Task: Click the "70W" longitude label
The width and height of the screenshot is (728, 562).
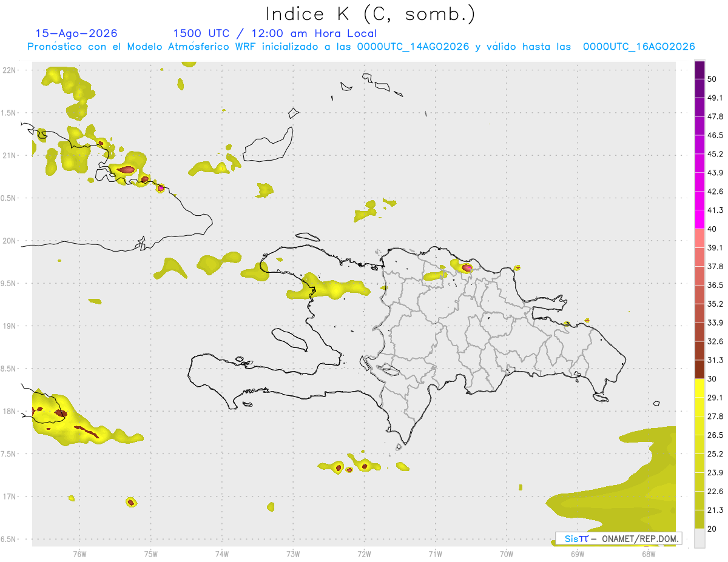Action: (x=506, y=554)
